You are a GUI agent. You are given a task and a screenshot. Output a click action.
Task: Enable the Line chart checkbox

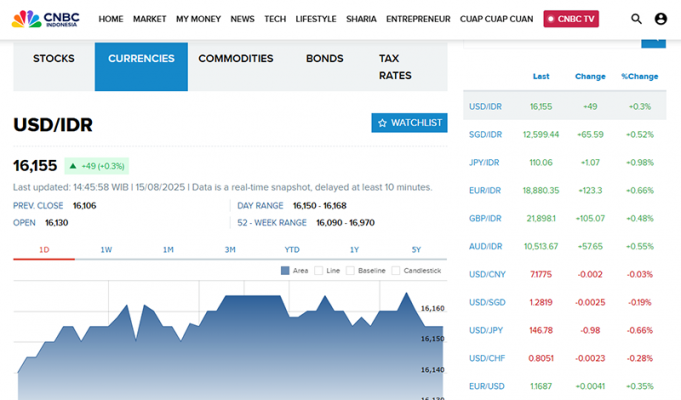(318, 270)
